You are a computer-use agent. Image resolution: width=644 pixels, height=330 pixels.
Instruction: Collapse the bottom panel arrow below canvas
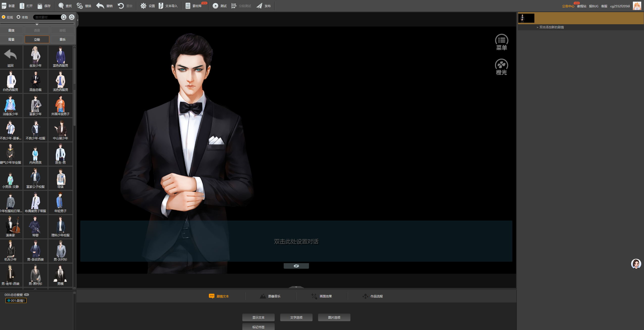coord(296,287)
